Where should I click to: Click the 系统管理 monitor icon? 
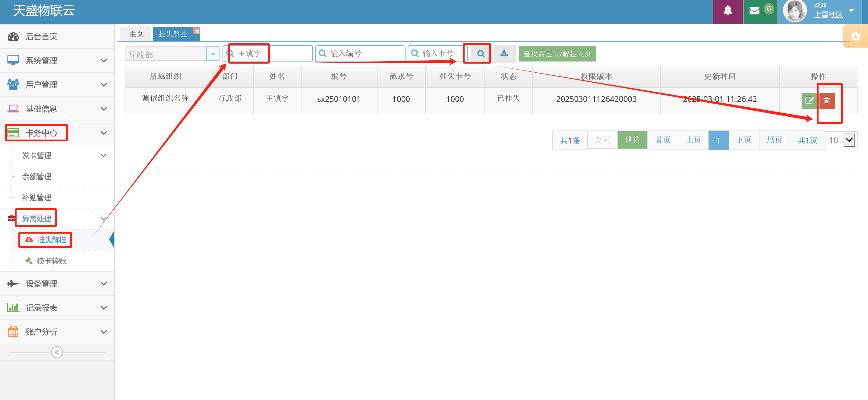(13, 60)
